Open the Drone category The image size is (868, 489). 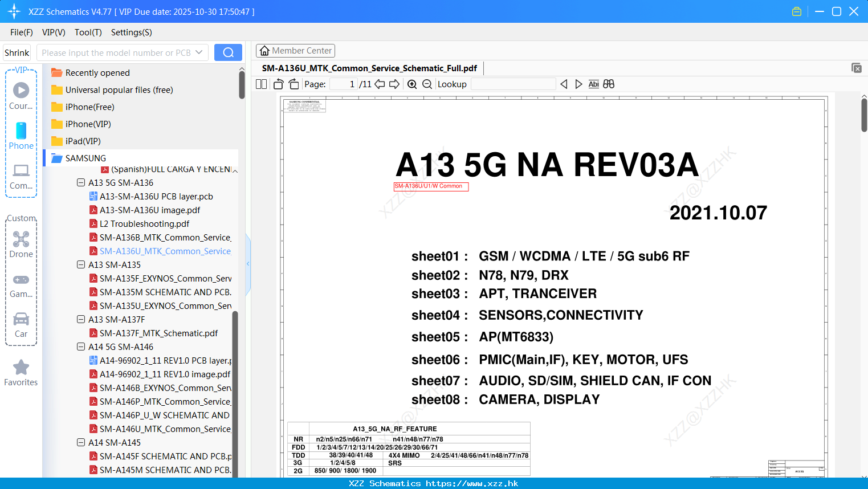tap(21, 244)
